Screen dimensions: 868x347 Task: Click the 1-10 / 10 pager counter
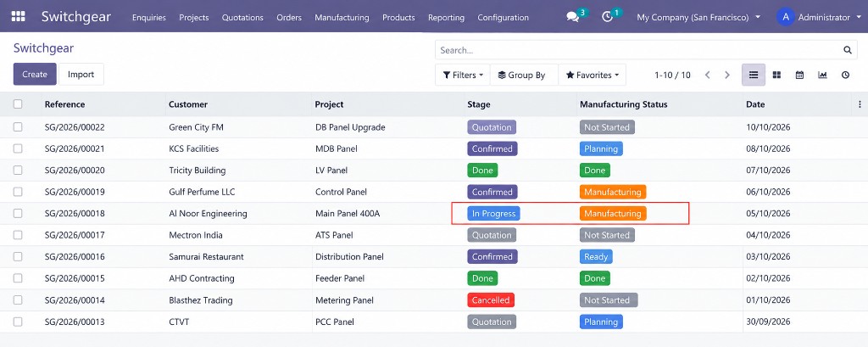tap(672, 75)
